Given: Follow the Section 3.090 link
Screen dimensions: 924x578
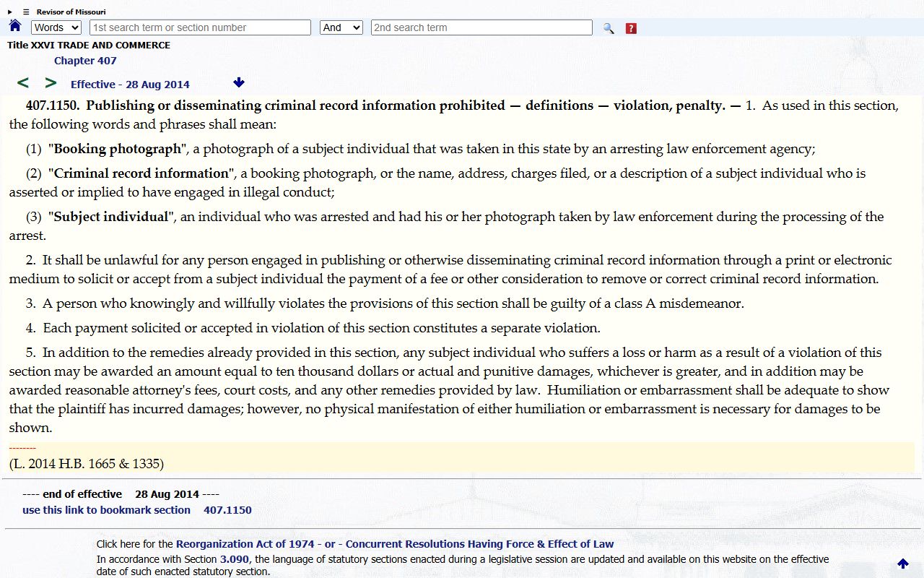Looking at the screenshot, I should click(235, 559).
